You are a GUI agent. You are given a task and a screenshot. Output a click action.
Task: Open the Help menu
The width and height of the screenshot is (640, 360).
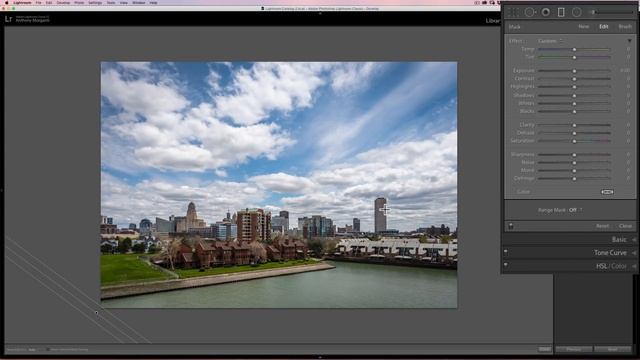tap(153, 2)
